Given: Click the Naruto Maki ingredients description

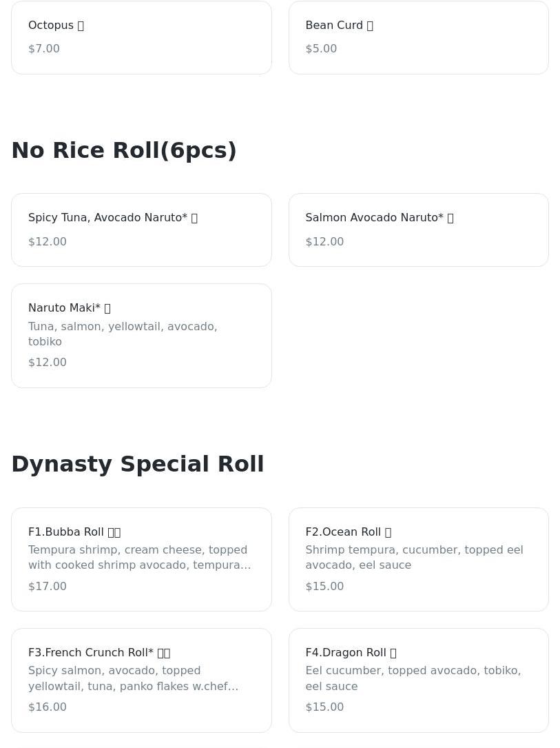Looking at the screenshot, I should pyautogui.click(x=123, y=334).
